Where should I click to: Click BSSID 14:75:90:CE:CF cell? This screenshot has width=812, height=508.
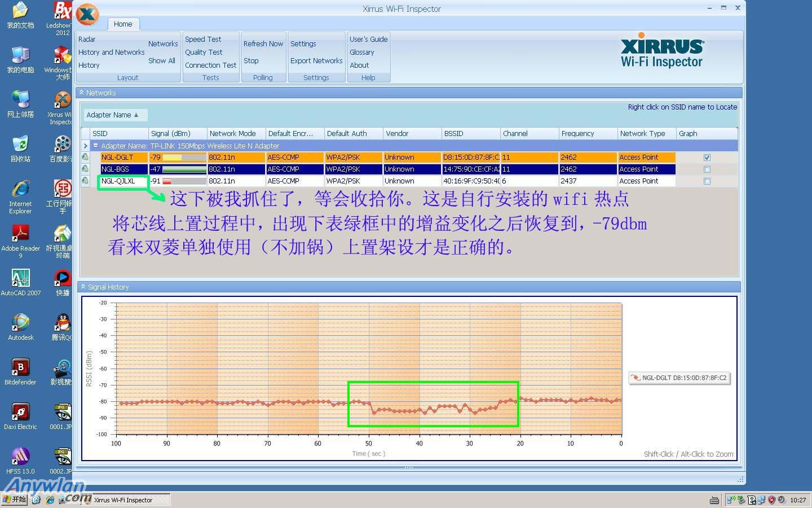471,169
